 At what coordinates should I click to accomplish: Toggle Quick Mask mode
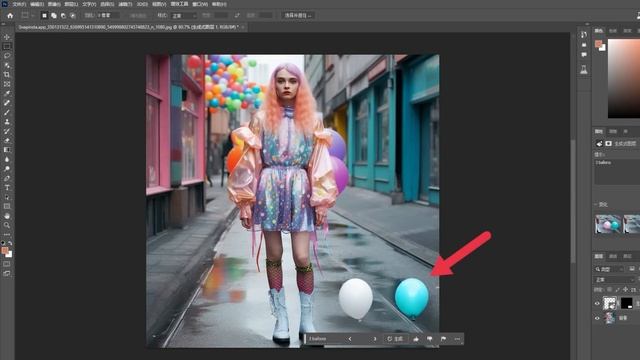pyautogui.click(x=7, y=264)
